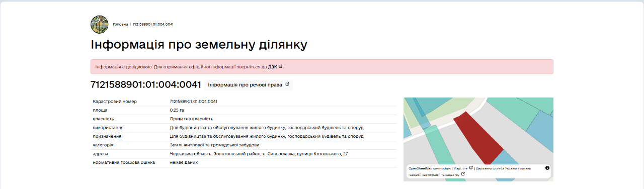This screenshot has width=644, height=189.
Task: Open the ДЗК link in the notice
Action: [275, 66]
